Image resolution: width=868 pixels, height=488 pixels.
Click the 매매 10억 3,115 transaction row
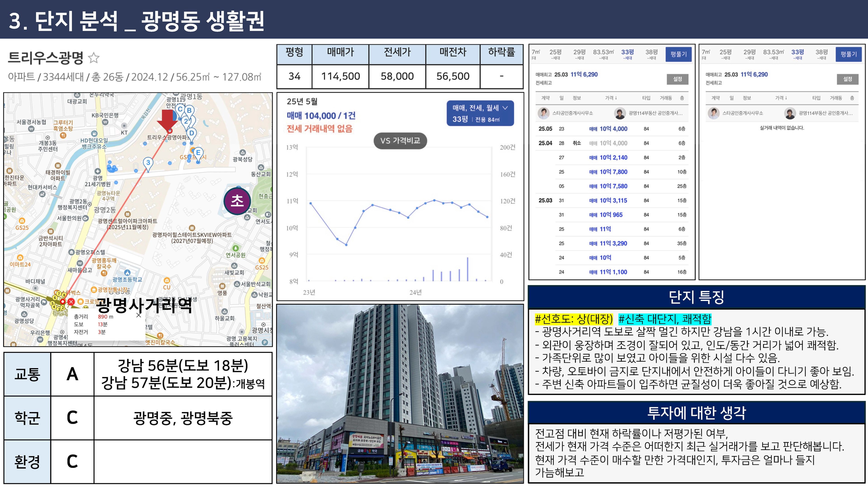tap(612, 200)
